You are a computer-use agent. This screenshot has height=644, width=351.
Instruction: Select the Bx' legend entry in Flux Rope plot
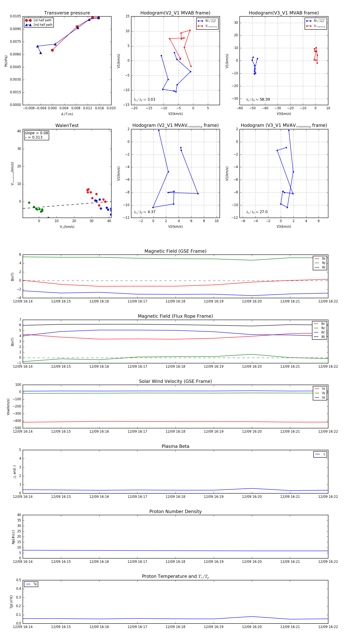click(320, 324)
